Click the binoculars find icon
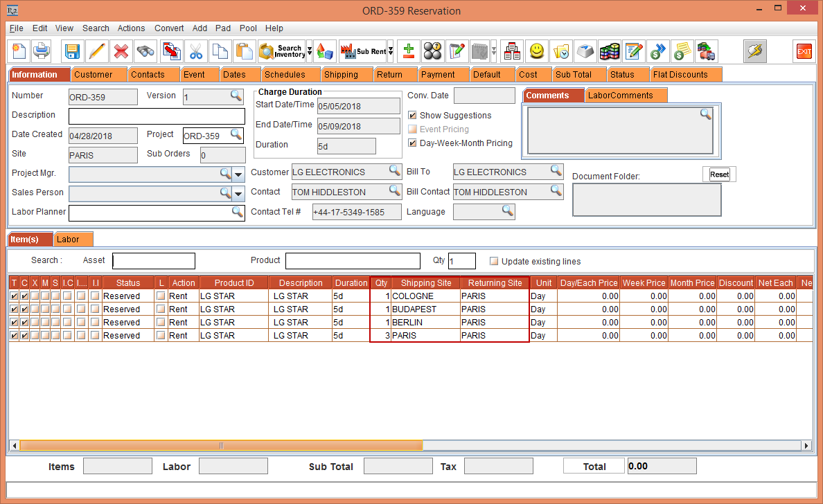The height and width of the screenshot is (504, 823). tap(145, 51)
